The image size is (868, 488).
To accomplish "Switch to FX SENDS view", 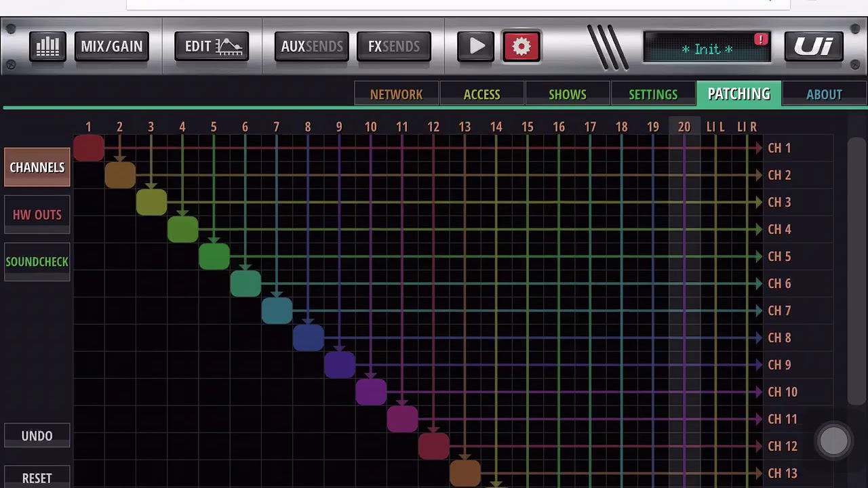I will (394, 46).
